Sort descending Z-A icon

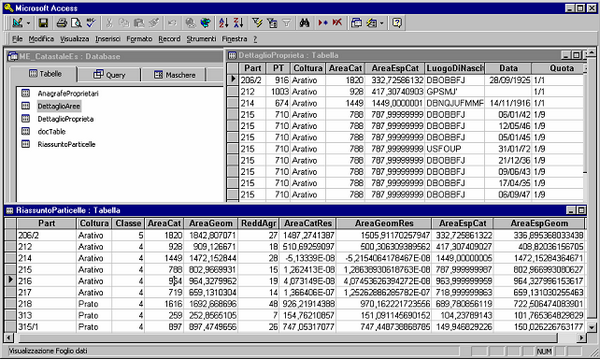click(238, 23)
